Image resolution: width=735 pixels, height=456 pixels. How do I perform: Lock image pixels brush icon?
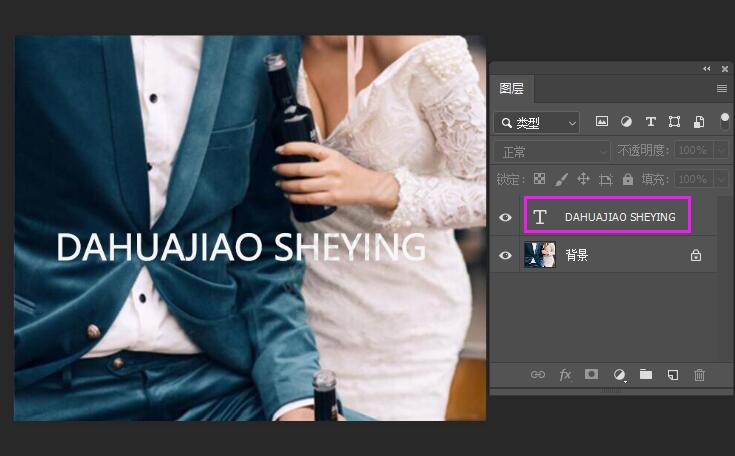click(561, 179)
